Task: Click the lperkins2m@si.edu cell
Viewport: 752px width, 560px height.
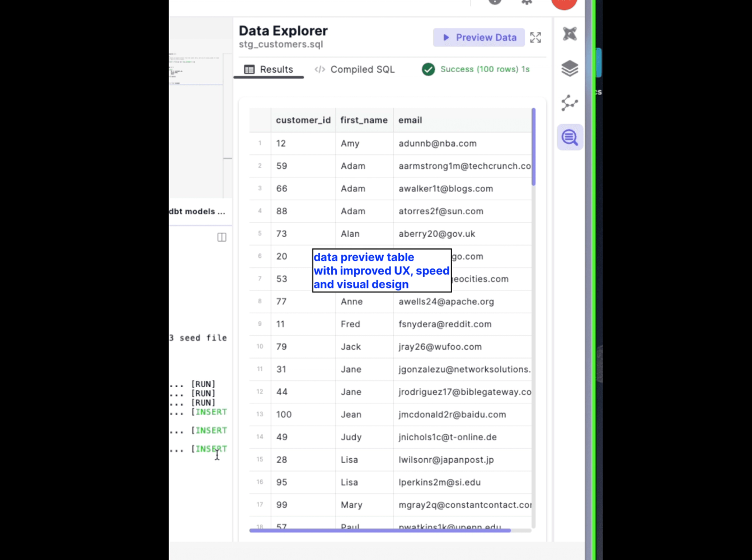Action: click(x=462, y=482)
